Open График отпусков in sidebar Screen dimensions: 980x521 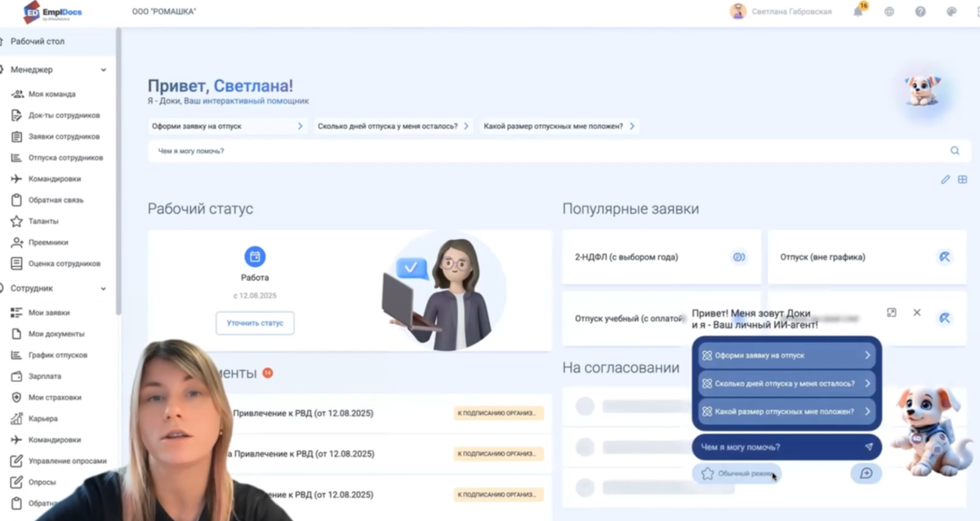(x=58, y=355)
